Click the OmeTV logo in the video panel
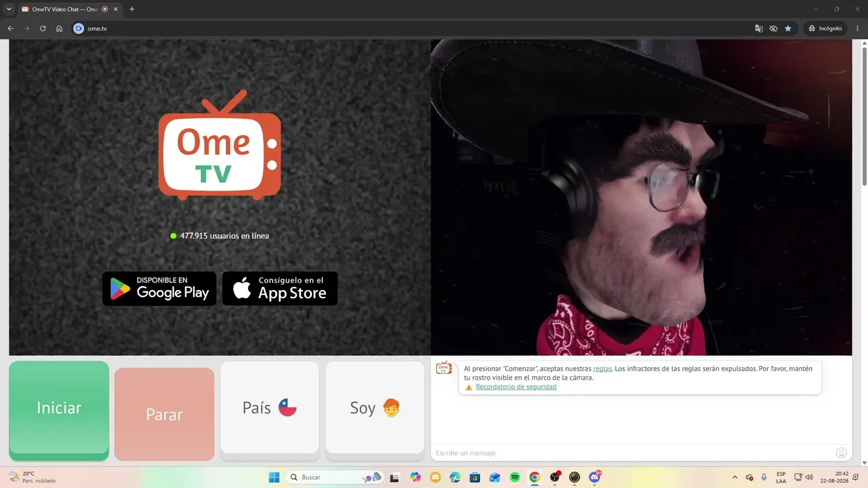 tap(220, 146)
